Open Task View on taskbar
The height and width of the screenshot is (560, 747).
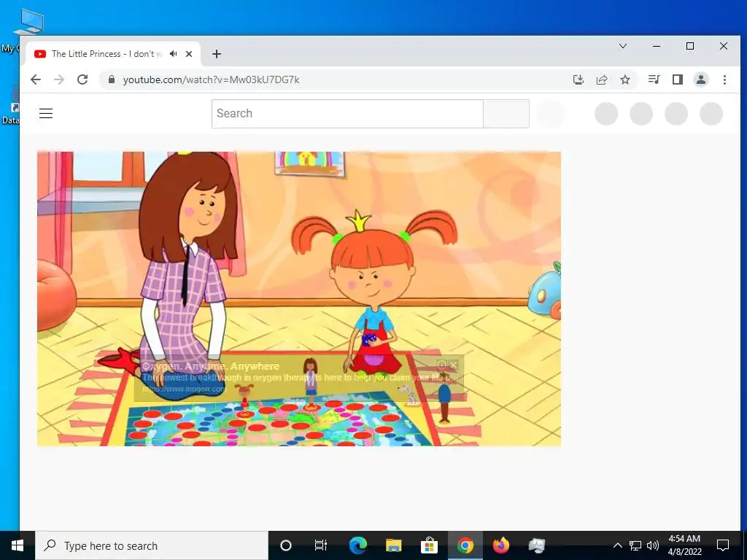point(321,545)
